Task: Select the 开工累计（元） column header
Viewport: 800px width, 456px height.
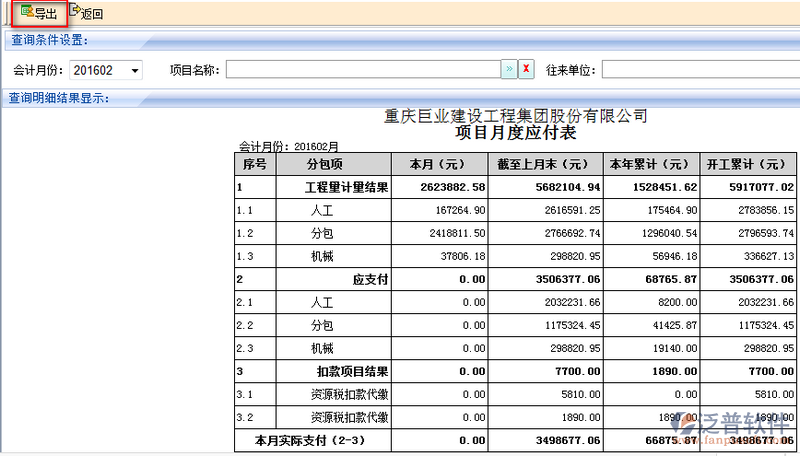Action: (x=747, y=164)
